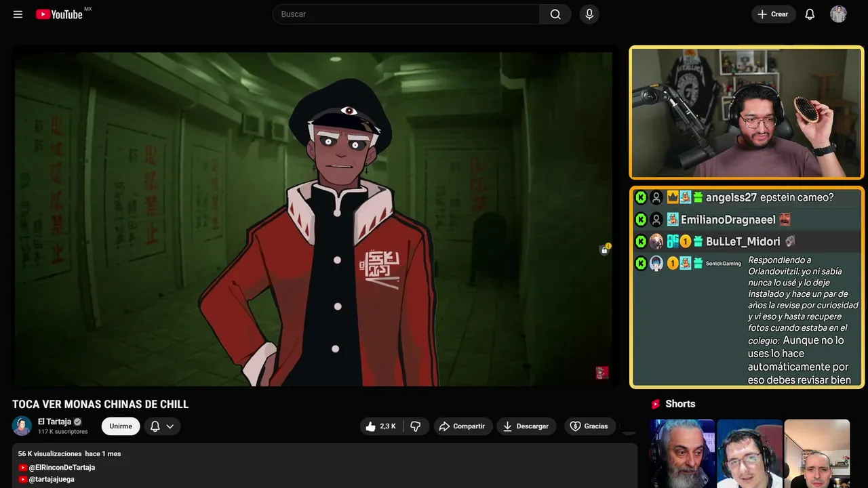Click the crown badge next to angelss27
The width and height of the screenshot is (868, 488).
[673, 197]
